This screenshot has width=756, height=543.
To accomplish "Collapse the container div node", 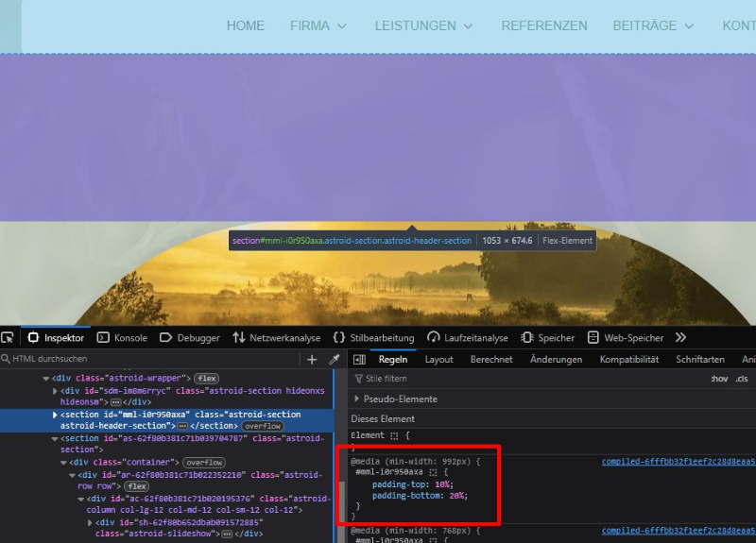I will tap(63, 463).
